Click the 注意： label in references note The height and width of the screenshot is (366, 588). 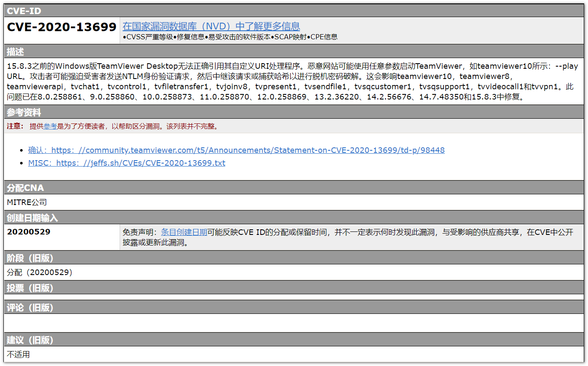tap(15, 126)
